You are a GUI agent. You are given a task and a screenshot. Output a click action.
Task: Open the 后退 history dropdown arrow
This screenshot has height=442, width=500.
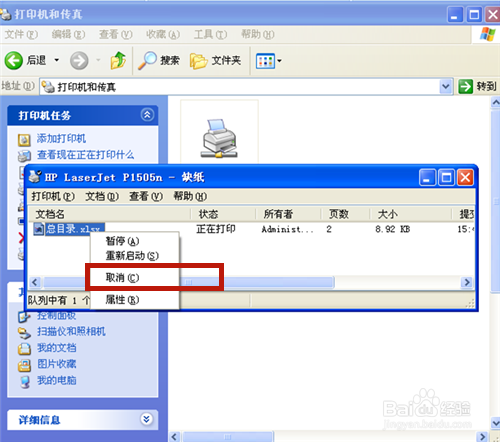coord(57,60)
